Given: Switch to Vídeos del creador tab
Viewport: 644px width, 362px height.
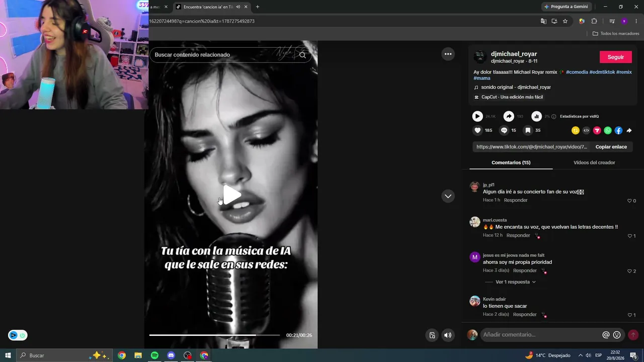Looking at the screenshot, I should tap(594, 162).
